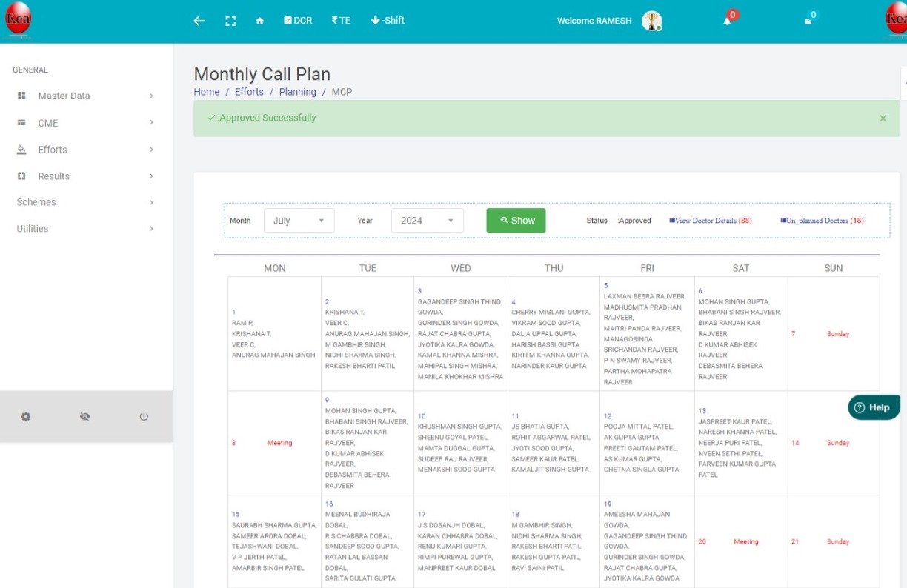
Task: Open the settings gear in sidebar
Action: [26, 417]
